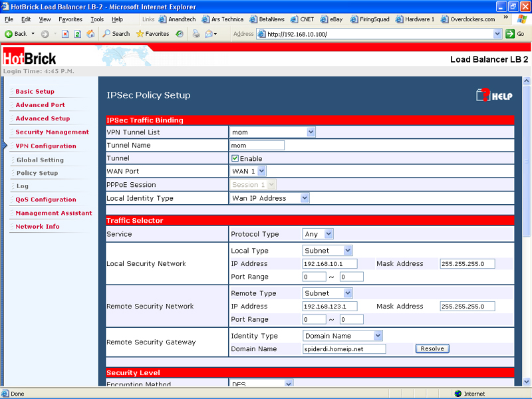Click the page scrollbar up arrow
The width and height of the screenshot is (532, 399).
527,80
